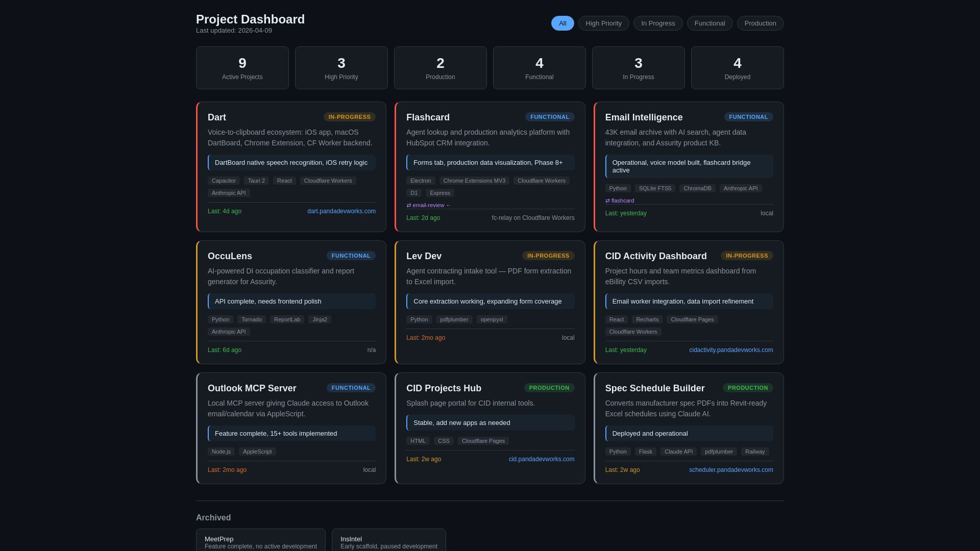Open cidactivity.pandadevworks.com link
The width and height of the screenshot is (980, 551).
pyautogui.click(x=731, y=350)
